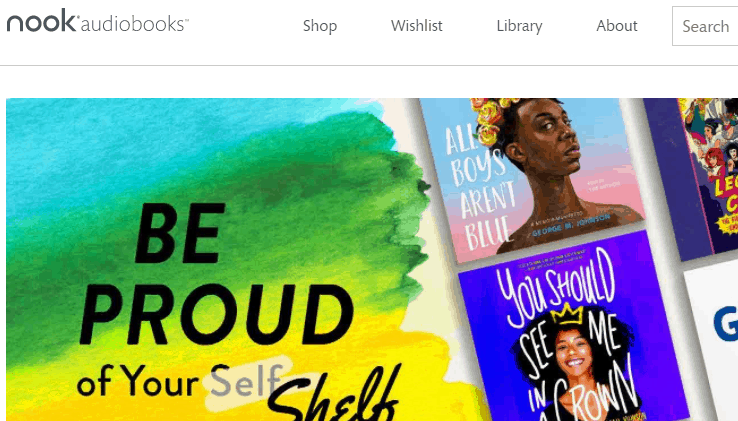Image resolution: width=738 pixels, height=421 pixels.
Task: Click the crossed-out Self text on banner
Action: (x=246, y=381)
